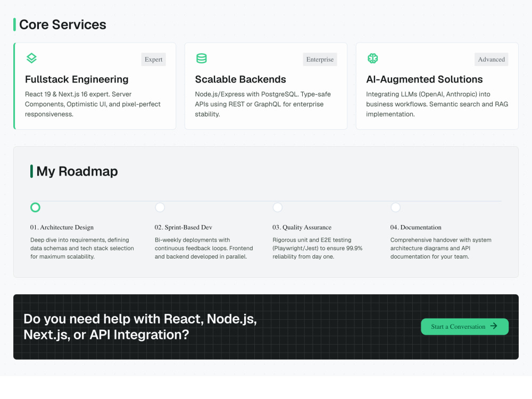Click the Scalable Backends card title
This screenshot has width=532, height=399.
pos(240,79)
